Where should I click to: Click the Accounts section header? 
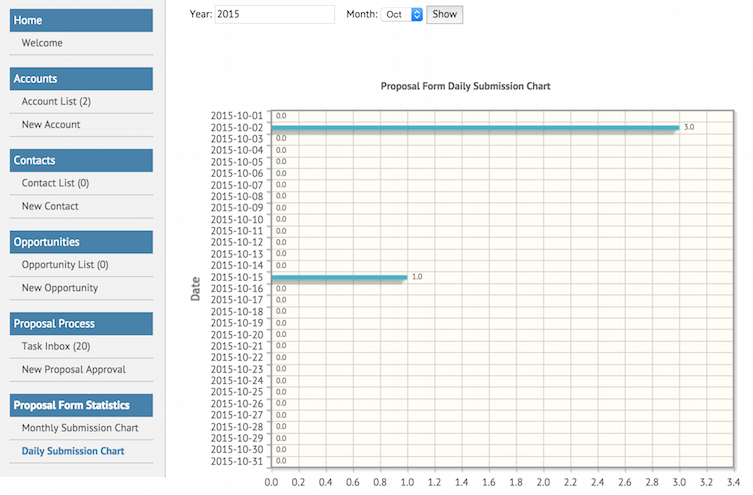tap(81, 79)
